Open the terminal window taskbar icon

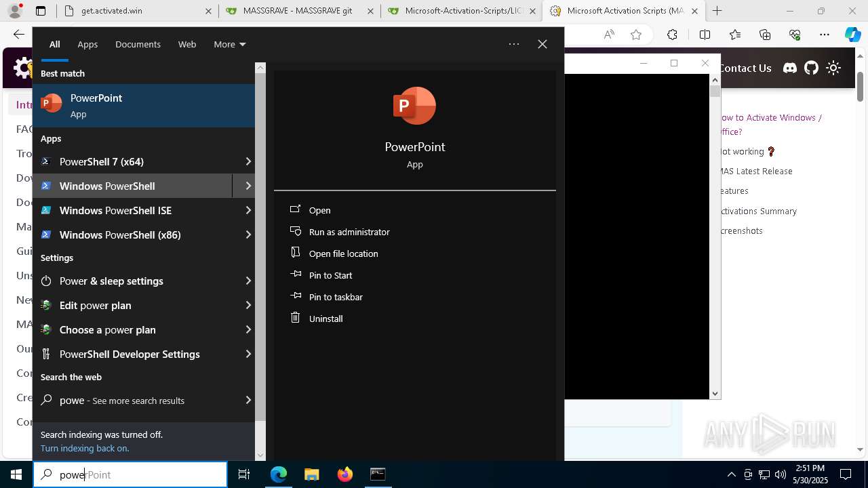click(x=378, y=474)
